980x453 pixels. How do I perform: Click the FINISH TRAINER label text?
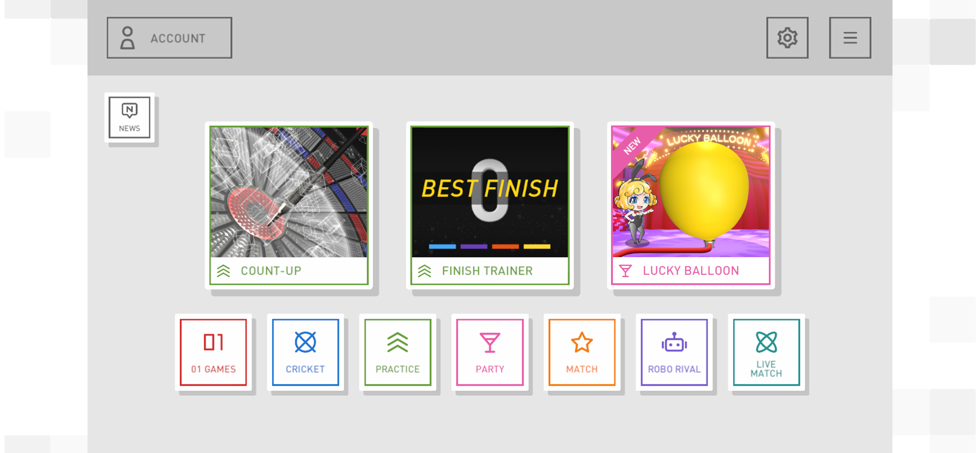(487, 271)
